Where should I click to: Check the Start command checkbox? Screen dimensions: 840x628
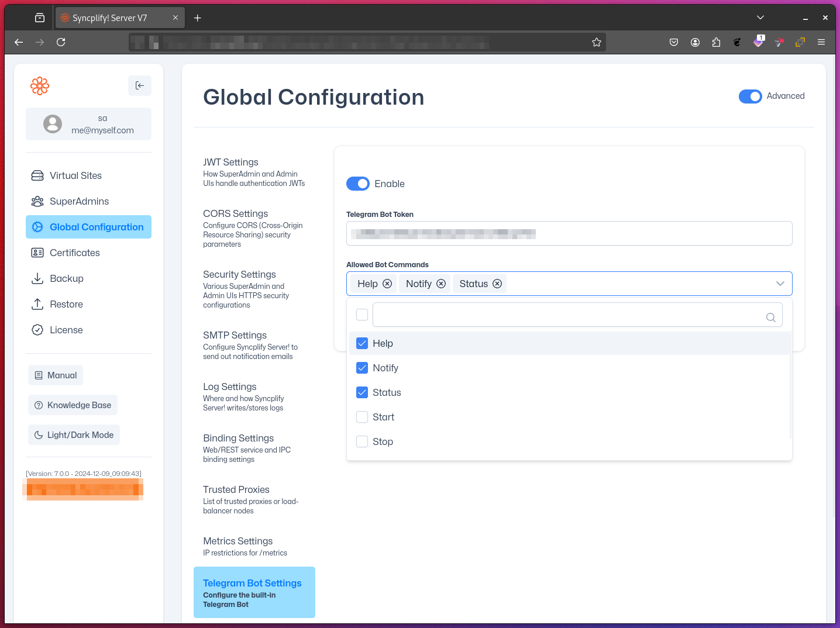point(362,417)
